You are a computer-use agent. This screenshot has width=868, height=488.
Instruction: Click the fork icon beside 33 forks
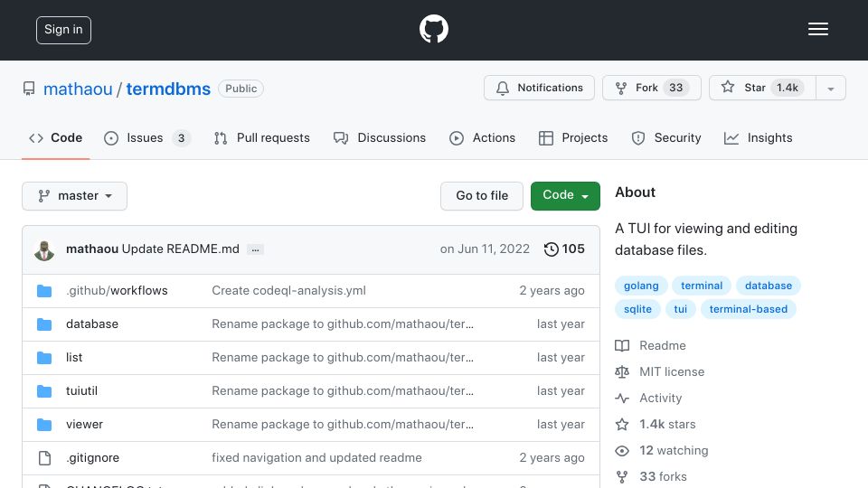coord(622,476)
